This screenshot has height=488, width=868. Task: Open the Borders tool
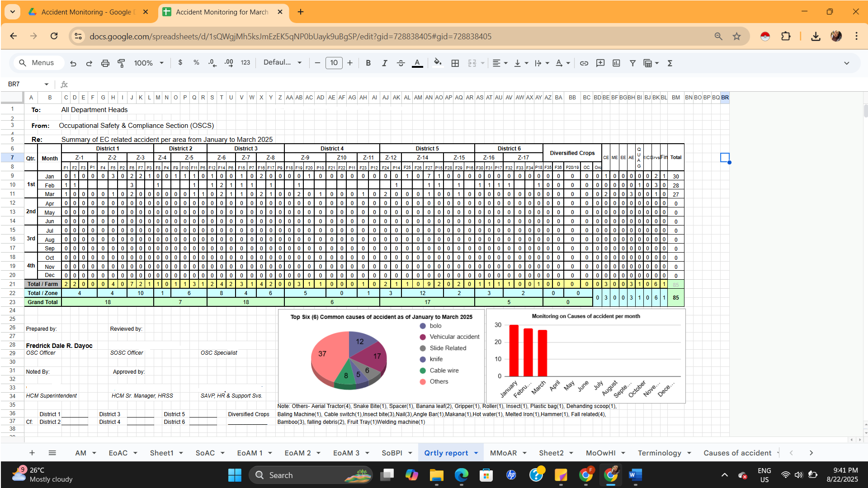(x=455, y=63)
